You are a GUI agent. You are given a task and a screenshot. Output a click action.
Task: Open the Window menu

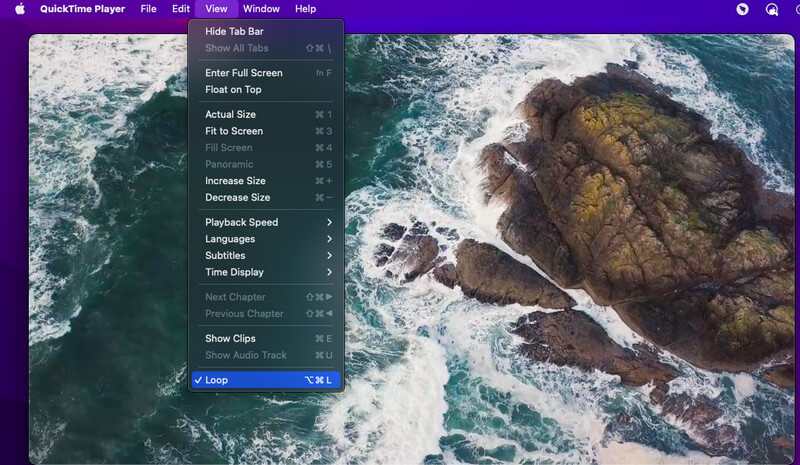point(261,9)
